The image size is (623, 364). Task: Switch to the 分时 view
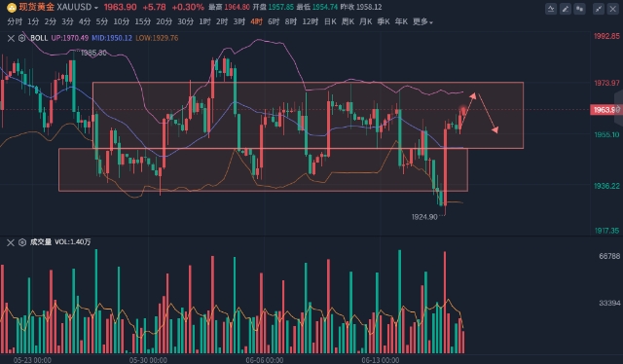point(15,21)
